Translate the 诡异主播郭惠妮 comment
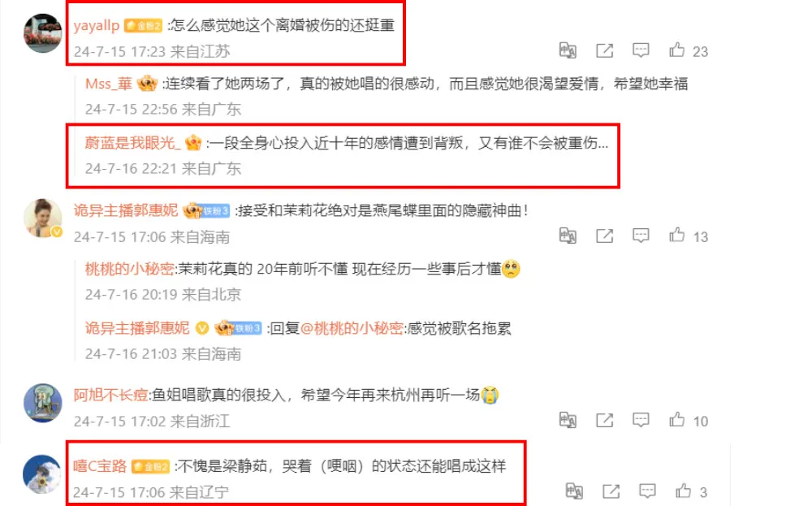Screen dimensions: 812x506 [x=568, y=236]
